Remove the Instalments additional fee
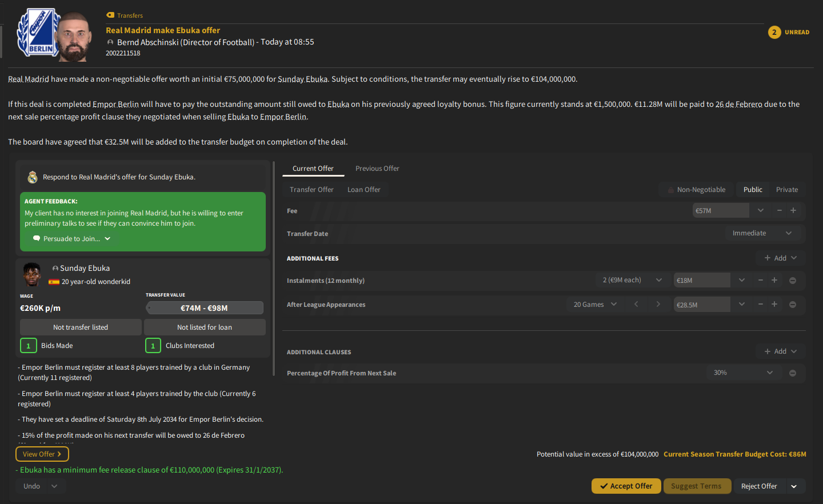 coord(793,281)
